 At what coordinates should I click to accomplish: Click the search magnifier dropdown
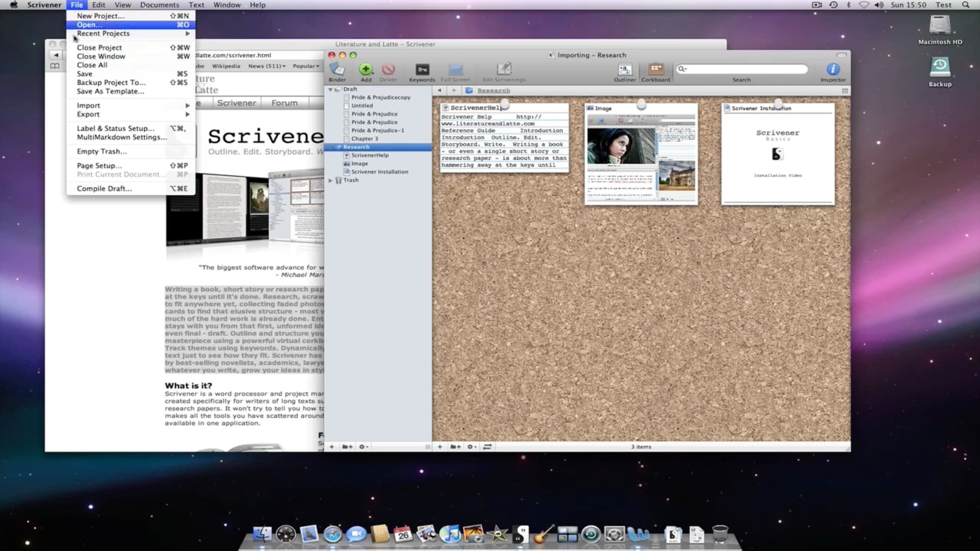682,69
